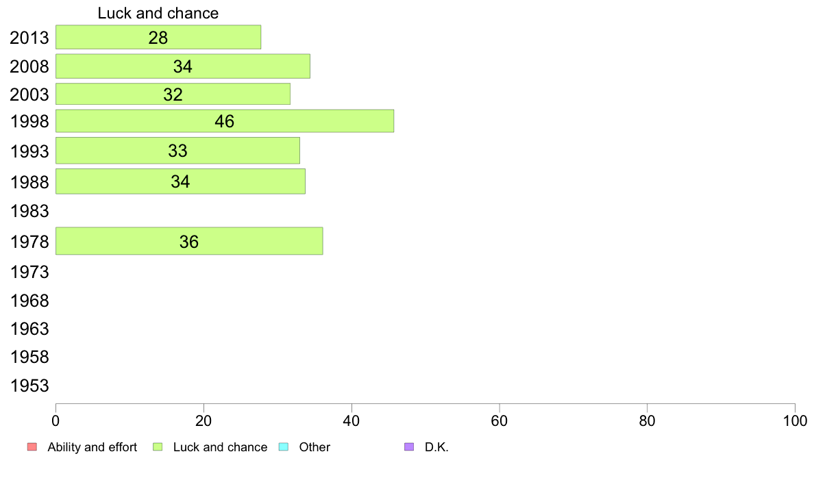Click the red Ability and effort legend swatch
This screenshot has width=814, height=504.
tap(32, 447)
